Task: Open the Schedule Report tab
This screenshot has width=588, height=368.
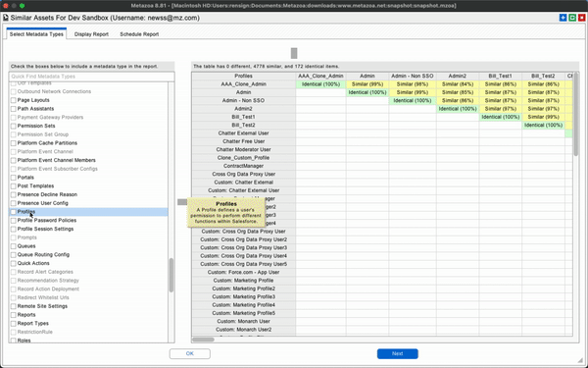Action: [139, 34]
